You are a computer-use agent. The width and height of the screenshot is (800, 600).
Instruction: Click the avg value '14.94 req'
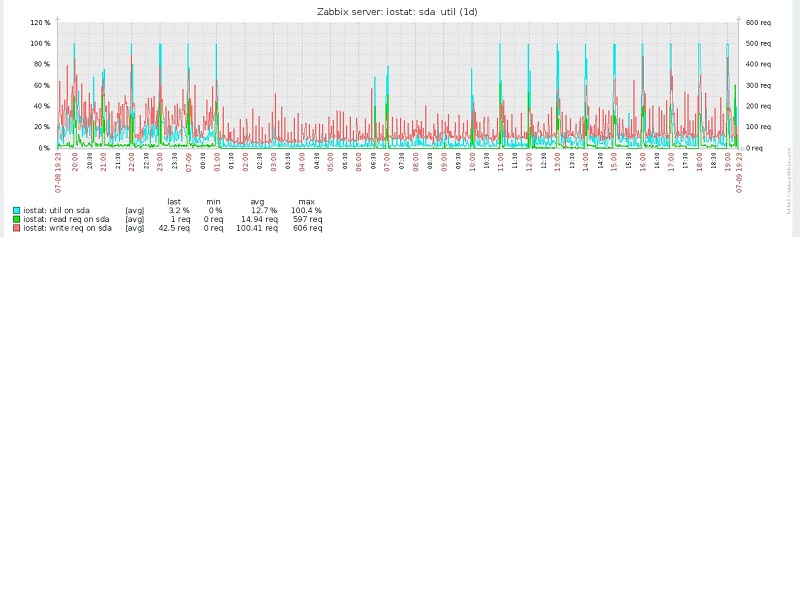pos(260,219)
